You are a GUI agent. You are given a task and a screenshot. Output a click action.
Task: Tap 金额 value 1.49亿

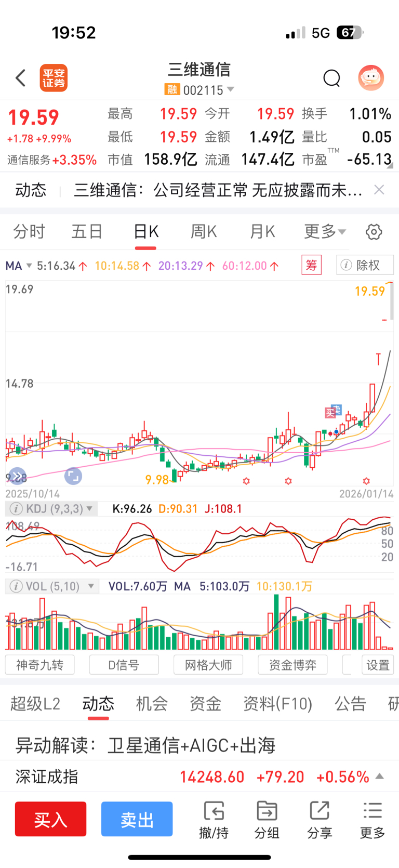pos(272,137)
